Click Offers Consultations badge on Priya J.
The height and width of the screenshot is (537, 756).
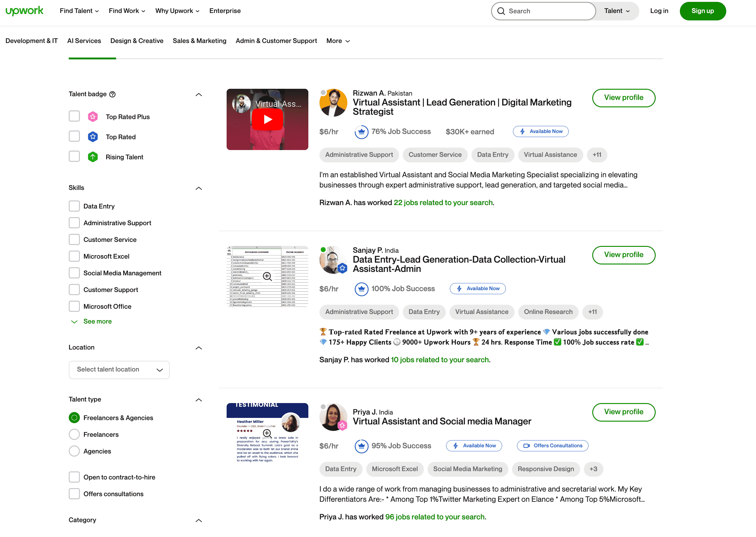tap(553, 446)
